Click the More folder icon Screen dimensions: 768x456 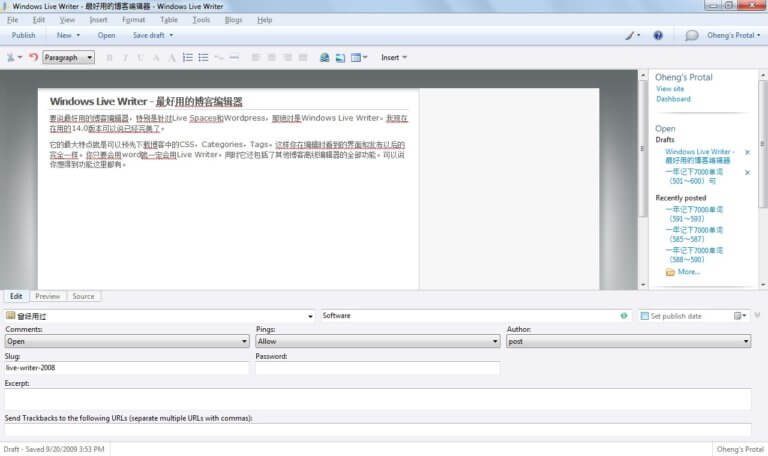[670, 272]
